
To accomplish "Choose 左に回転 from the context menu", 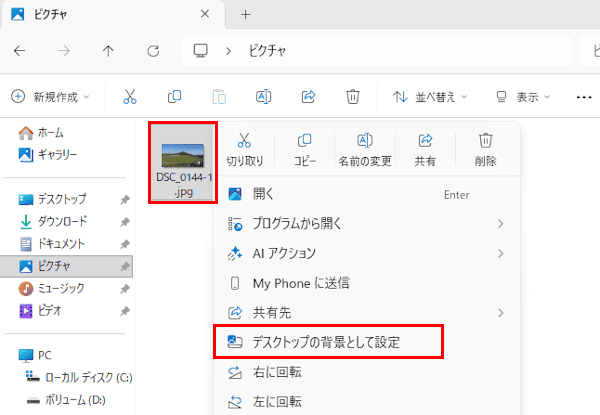I will 367,401.
